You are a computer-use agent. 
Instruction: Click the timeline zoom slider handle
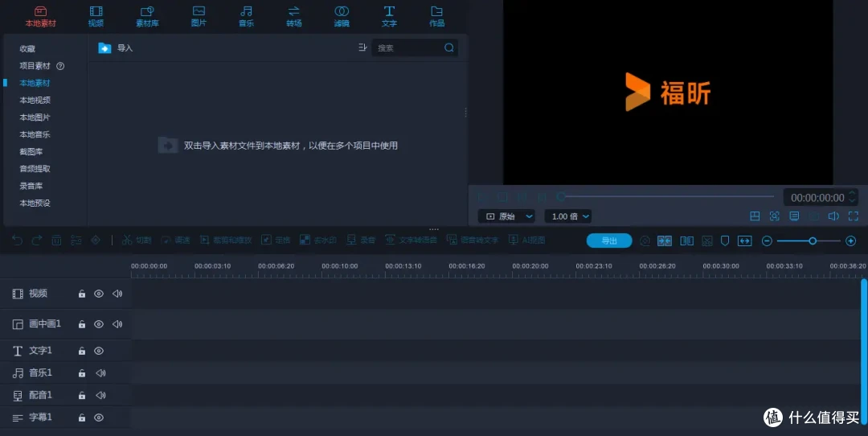point(813,241)
